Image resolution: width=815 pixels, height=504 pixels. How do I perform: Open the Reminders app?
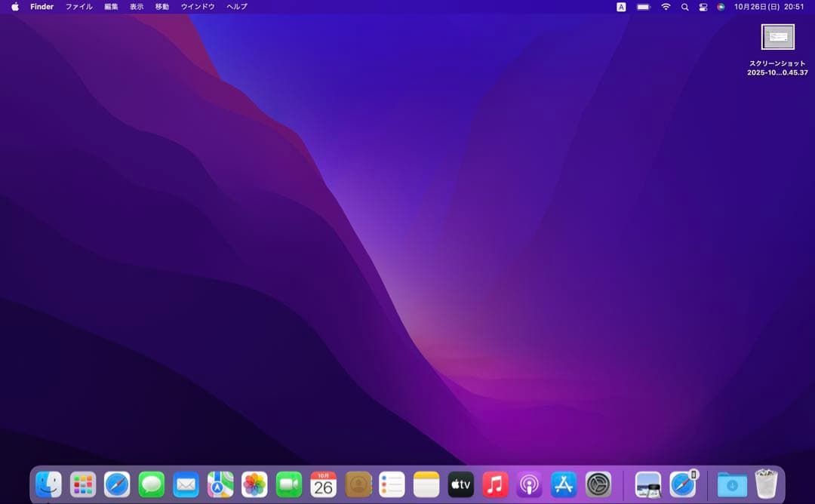391,484
